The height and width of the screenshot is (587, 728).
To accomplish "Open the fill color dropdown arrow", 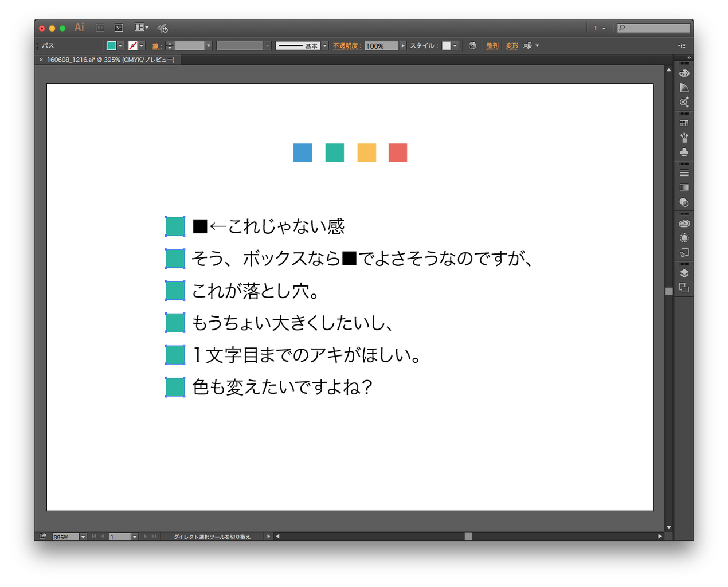I will pos(120,46).
